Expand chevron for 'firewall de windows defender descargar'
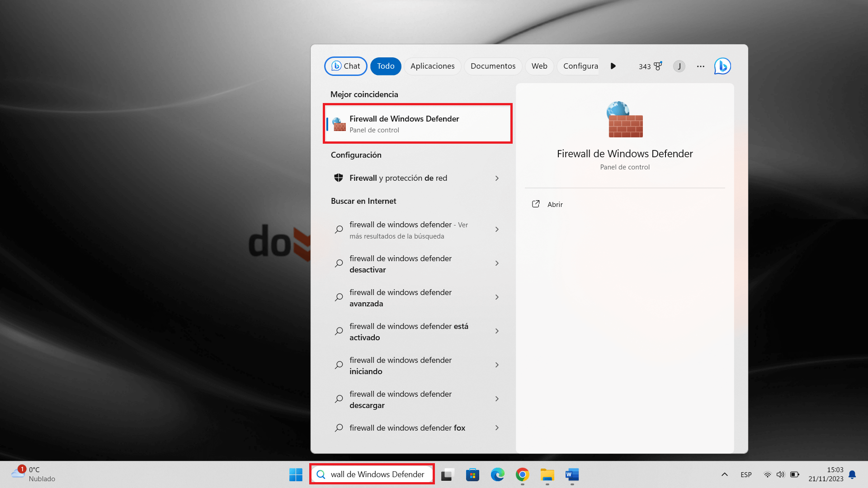This screenshot has width=868, height=488. pyautogui.click(x=497, y=399)
